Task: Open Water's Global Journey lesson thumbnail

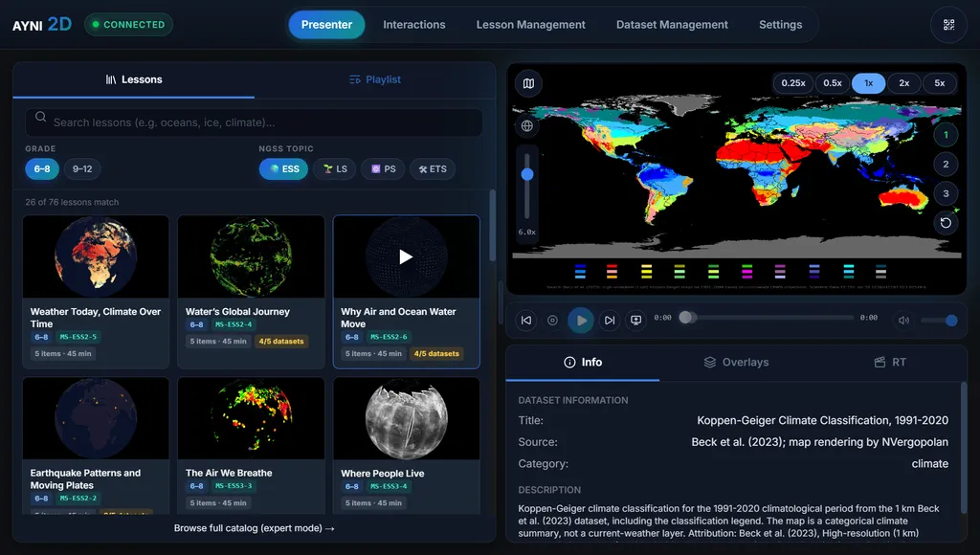Action: point(252,256)
